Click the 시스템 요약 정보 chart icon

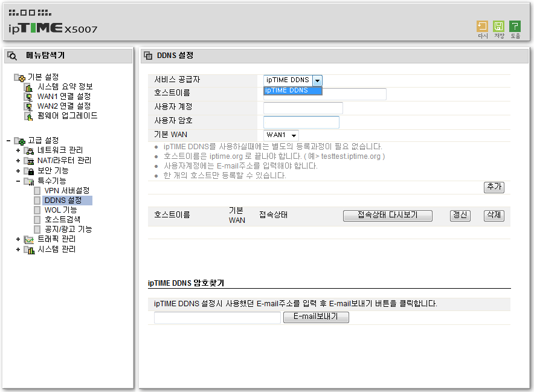point(28,87)
